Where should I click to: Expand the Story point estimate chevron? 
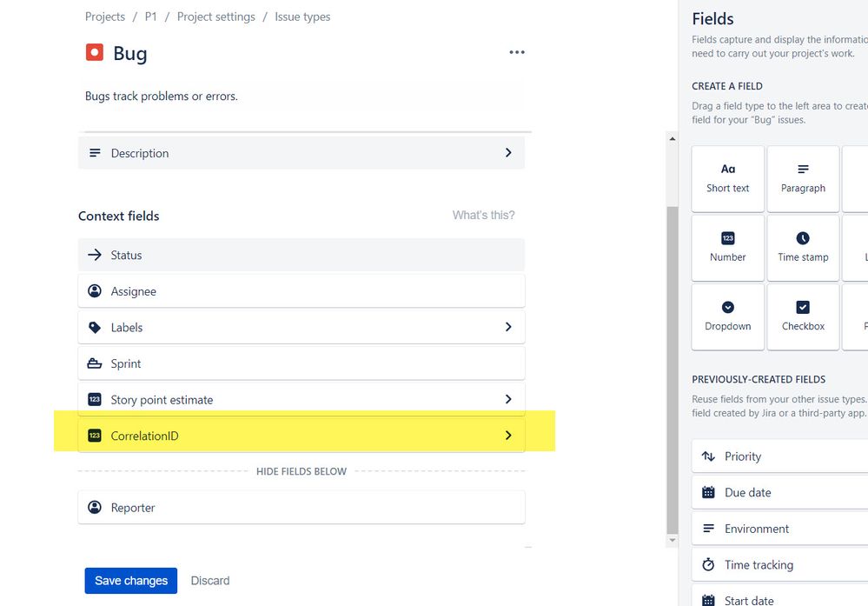[508, 399]
